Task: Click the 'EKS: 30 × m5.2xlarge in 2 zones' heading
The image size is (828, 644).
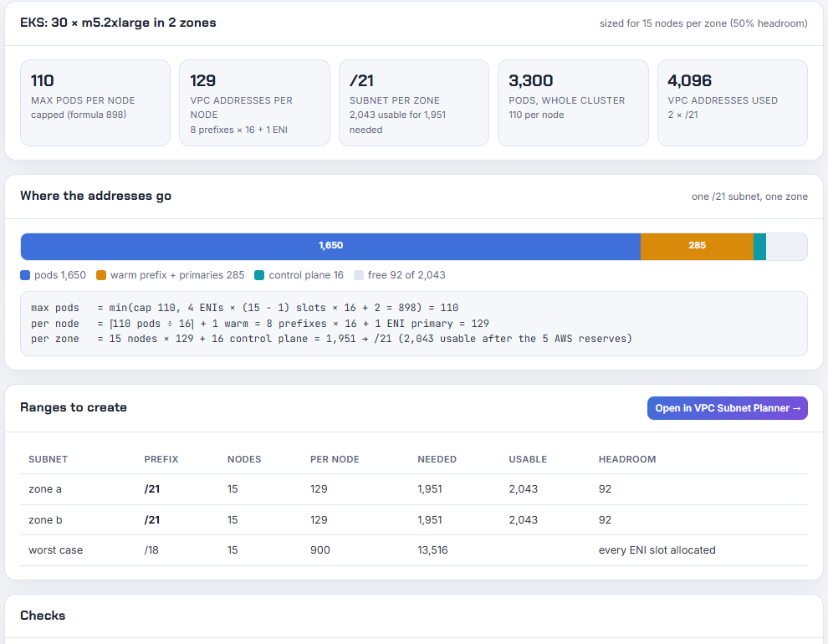Action: click(118, 23)
